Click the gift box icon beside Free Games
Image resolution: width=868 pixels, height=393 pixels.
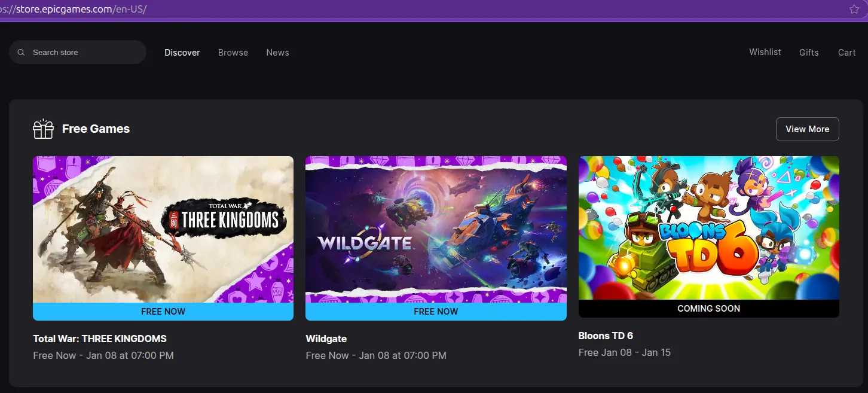pyautogui.click(x=44, y=129)
